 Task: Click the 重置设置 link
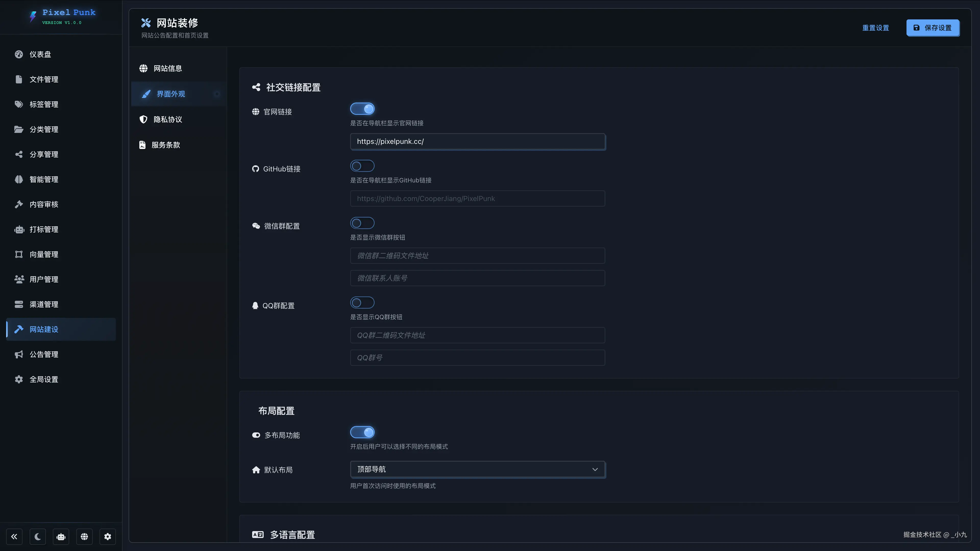pos(875,28)
